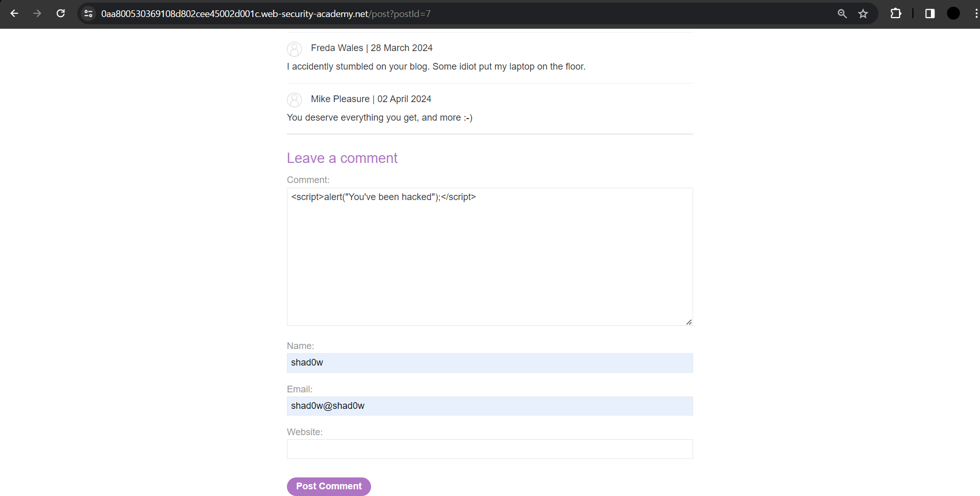Open the browser profile avatar
Image resolution: width=980 pixels, height=496 pixels.
coord(953,13)
